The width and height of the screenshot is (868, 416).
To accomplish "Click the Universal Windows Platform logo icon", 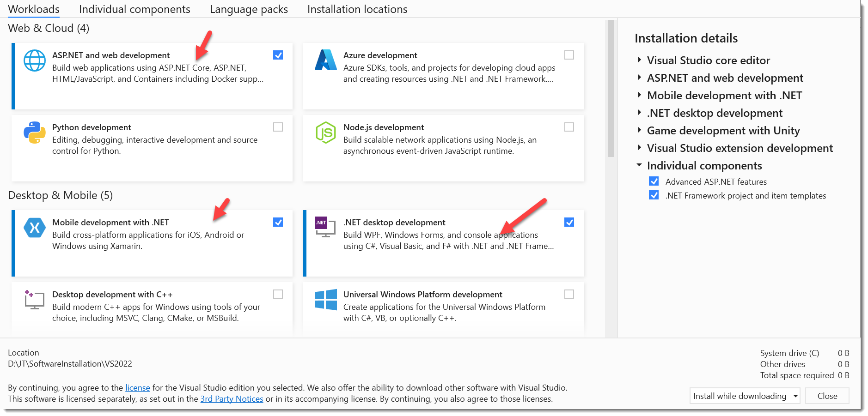I will tap(325, 300).
